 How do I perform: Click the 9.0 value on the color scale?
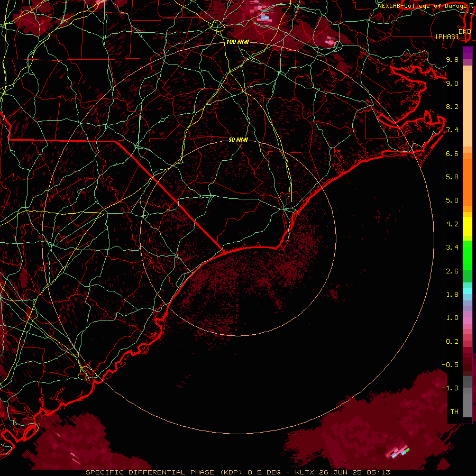pos(452,83)
